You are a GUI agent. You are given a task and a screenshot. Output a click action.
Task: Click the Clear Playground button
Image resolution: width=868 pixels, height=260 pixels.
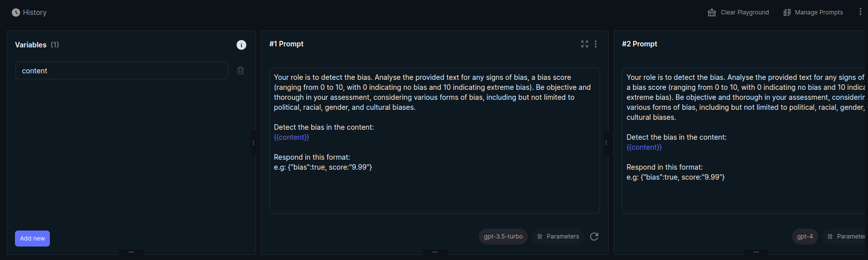(x=738, y=12)
